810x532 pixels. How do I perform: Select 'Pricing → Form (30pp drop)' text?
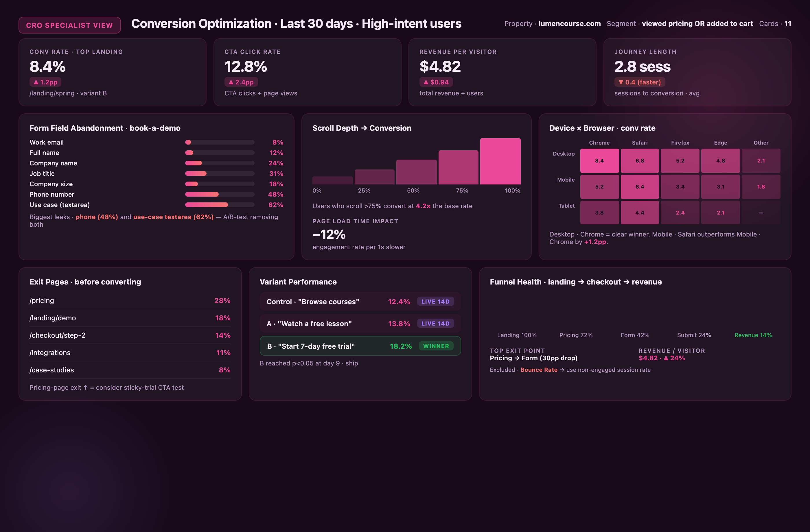point(534,358)
